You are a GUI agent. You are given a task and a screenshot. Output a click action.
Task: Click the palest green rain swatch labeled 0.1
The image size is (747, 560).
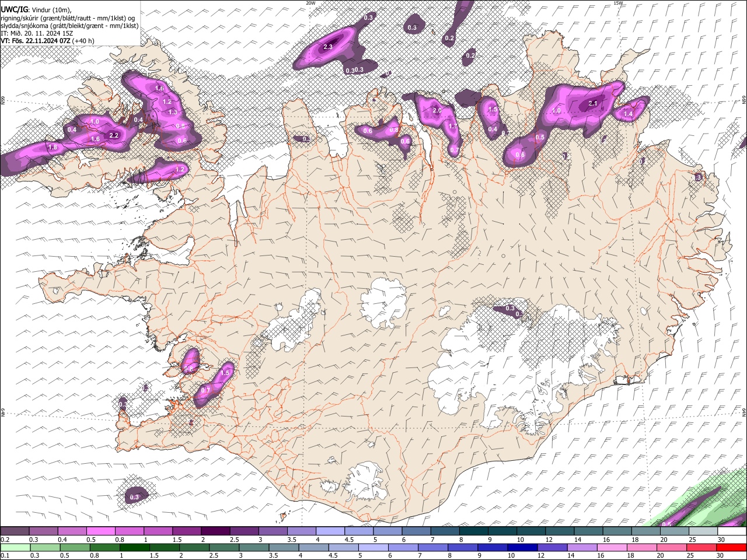[15, 547]
